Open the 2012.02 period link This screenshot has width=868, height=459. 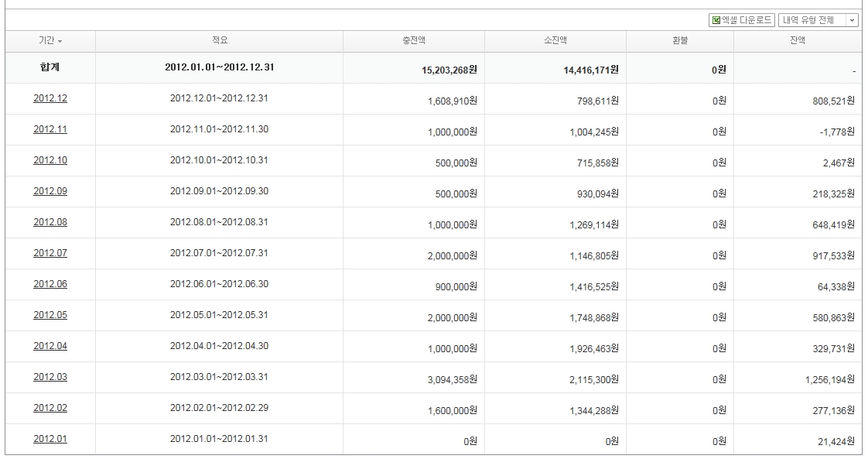tap(50, 408)
